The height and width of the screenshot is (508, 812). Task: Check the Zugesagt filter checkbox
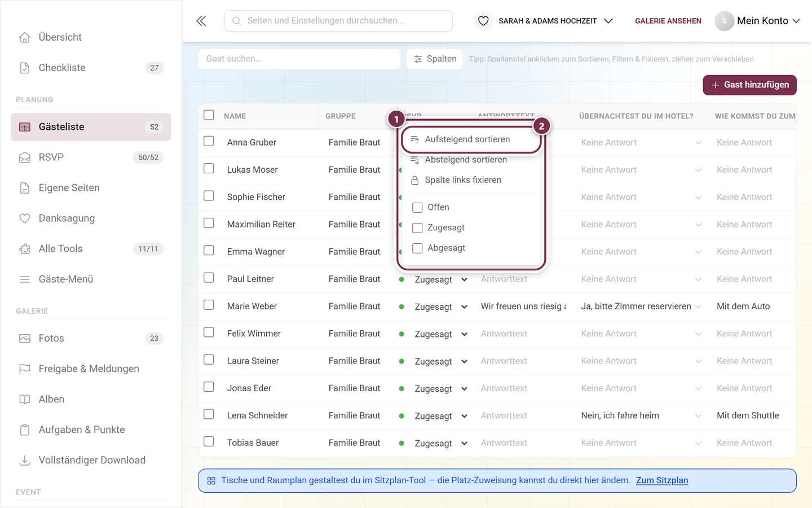coord(417,228)
